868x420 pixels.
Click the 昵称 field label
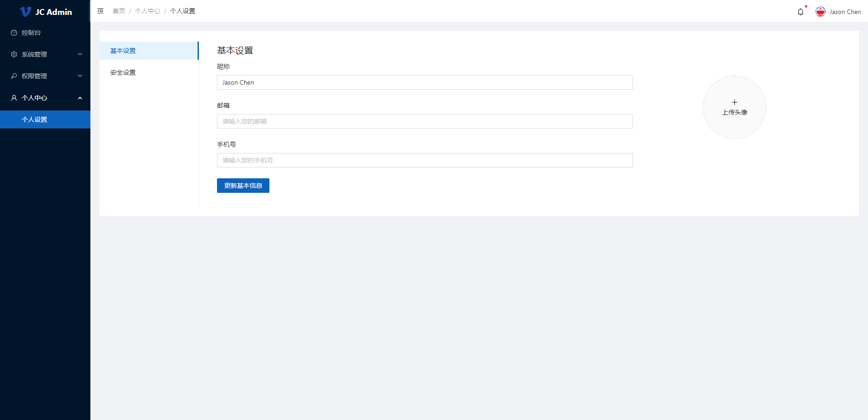tap(223, 67)
